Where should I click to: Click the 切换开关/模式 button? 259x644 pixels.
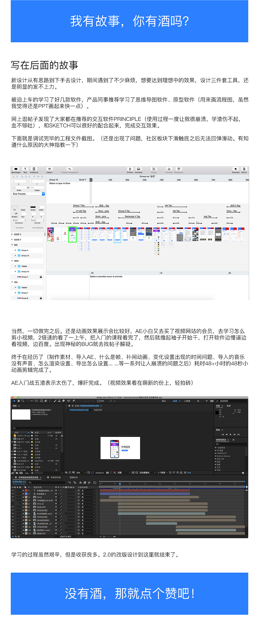[x=66, y=536]
